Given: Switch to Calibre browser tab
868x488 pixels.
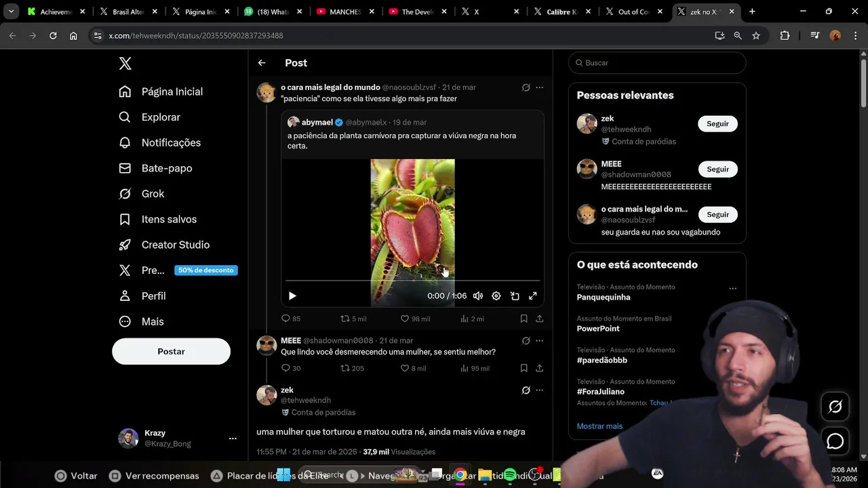Looking at the screenshot, I should point(563,12).
